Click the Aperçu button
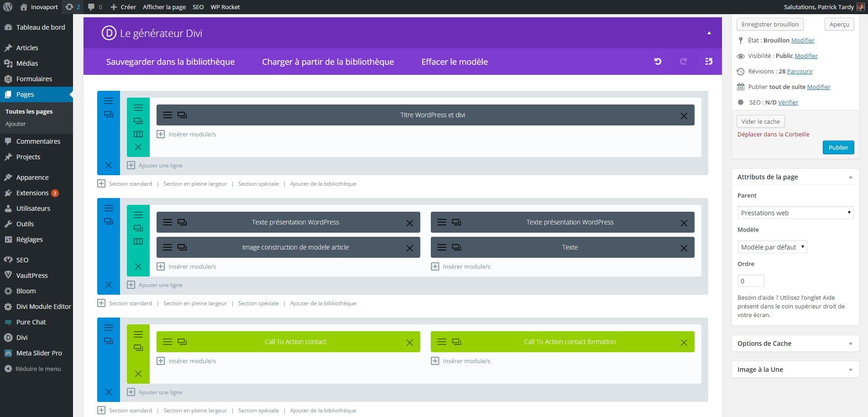 [x=839, y=24]
